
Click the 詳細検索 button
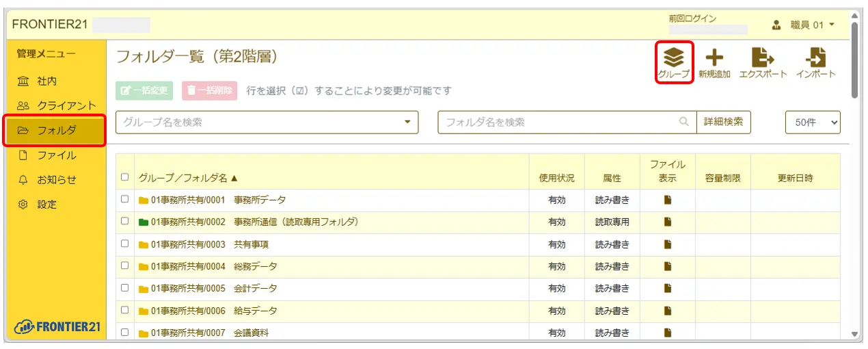(724, 122)
